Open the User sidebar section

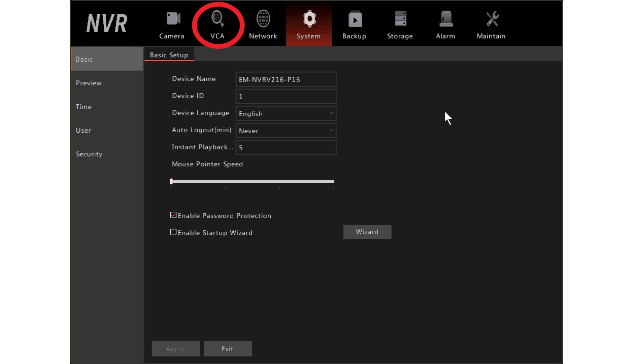[83, 130]
